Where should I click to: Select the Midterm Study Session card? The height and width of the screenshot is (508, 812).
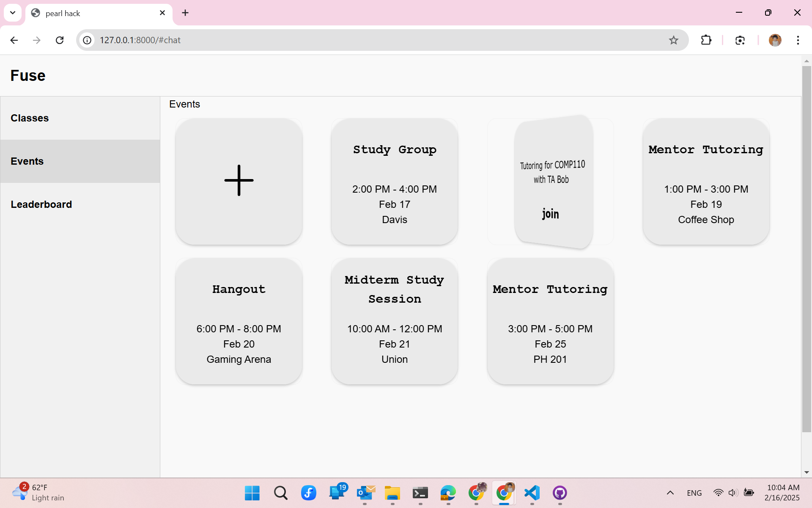coord(394,322)
